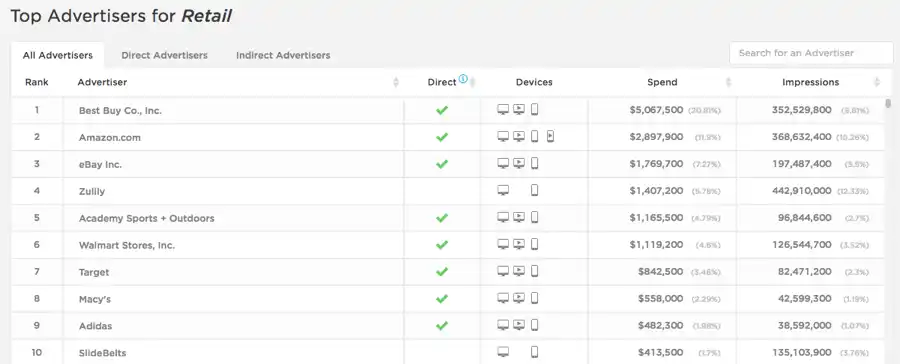The image size is (900, 364).
Task: Click video device icon for Macy's
Action: click(519, 299)
